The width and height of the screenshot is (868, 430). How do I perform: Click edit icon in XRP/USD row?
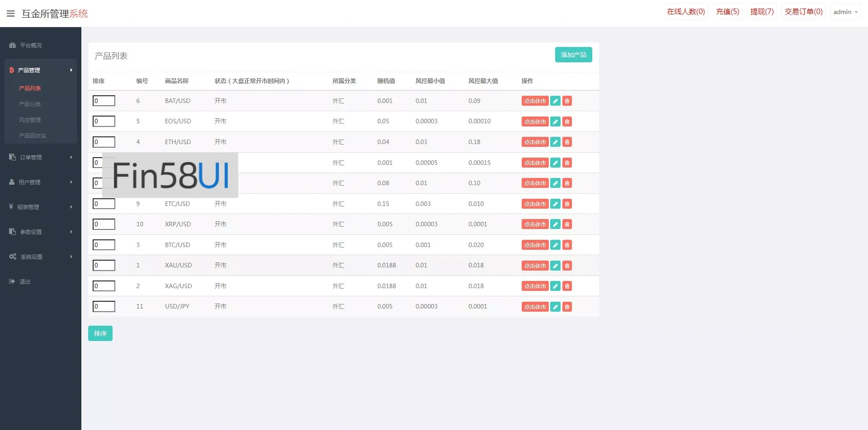[555, 224]
